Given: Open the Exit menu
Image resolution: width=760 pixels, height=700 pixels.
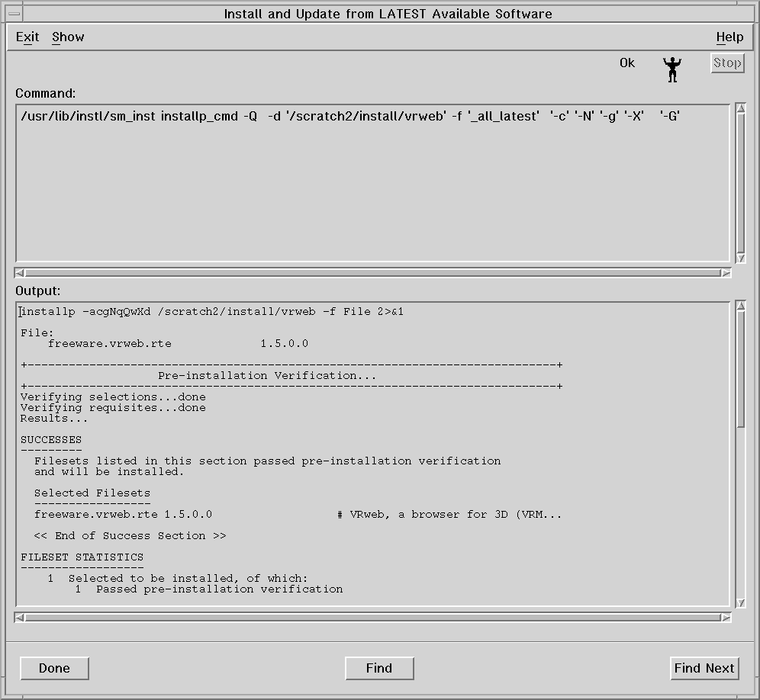Looking at the screenshot, I should [x=27, y=37].
